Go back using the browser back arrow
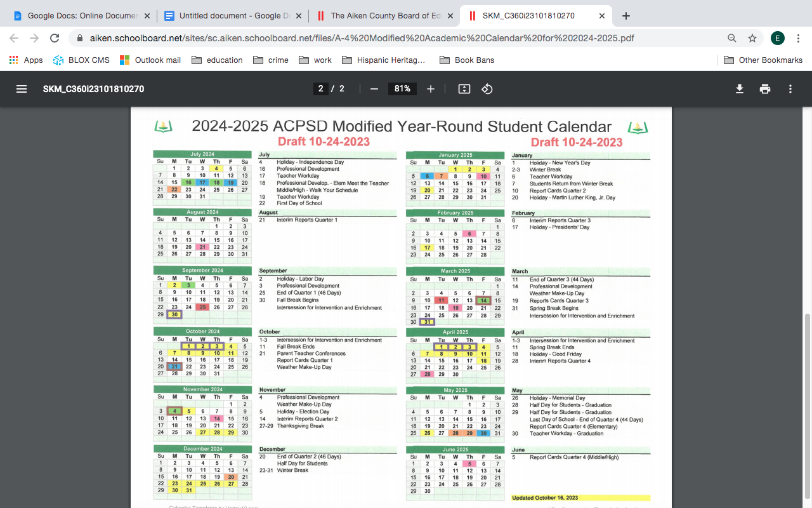 point(13,38)
